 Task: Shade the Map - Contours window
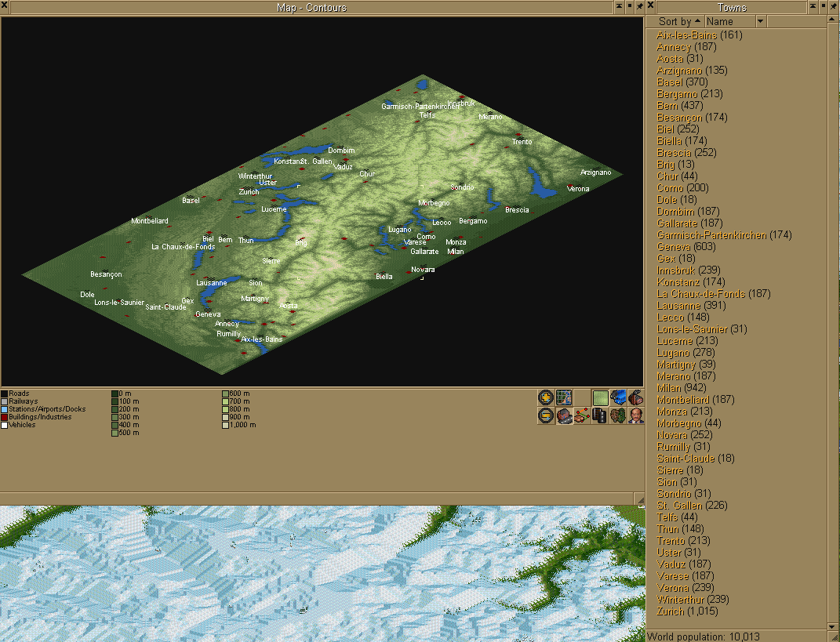[x=619, y=7]
